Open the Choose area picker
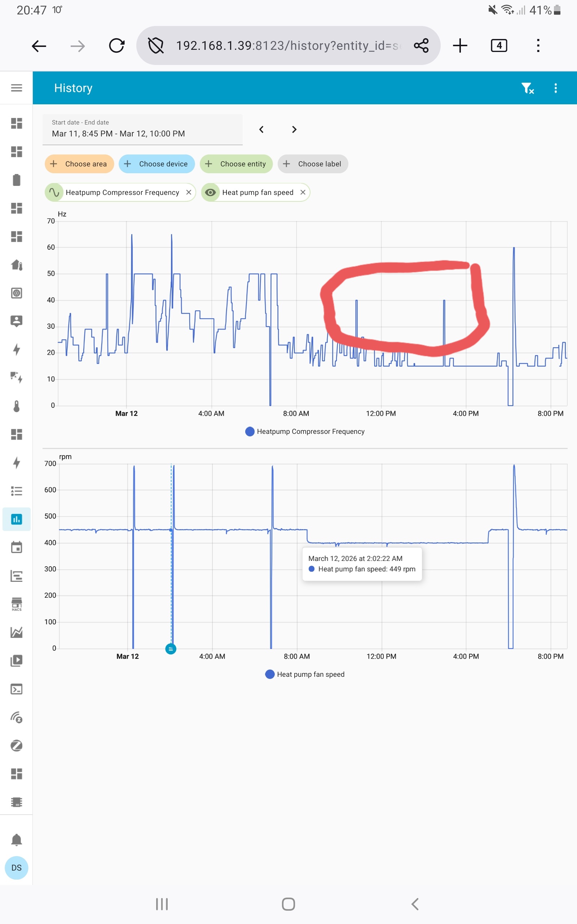Image resolution: width=577 pixels, height=924 pixels. (x=79, y=164)
